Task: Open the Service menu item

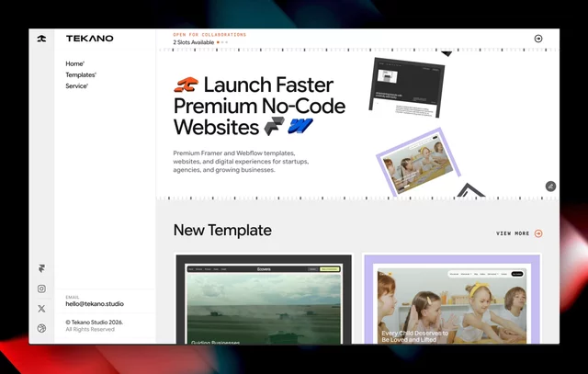Action: (x=76, y=85)
